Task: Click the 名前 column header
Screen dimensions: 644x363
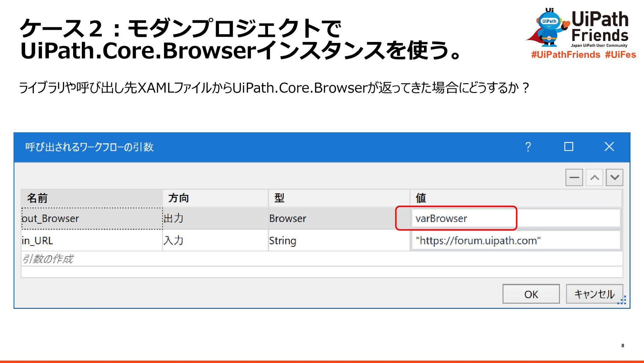Action: 92,198
